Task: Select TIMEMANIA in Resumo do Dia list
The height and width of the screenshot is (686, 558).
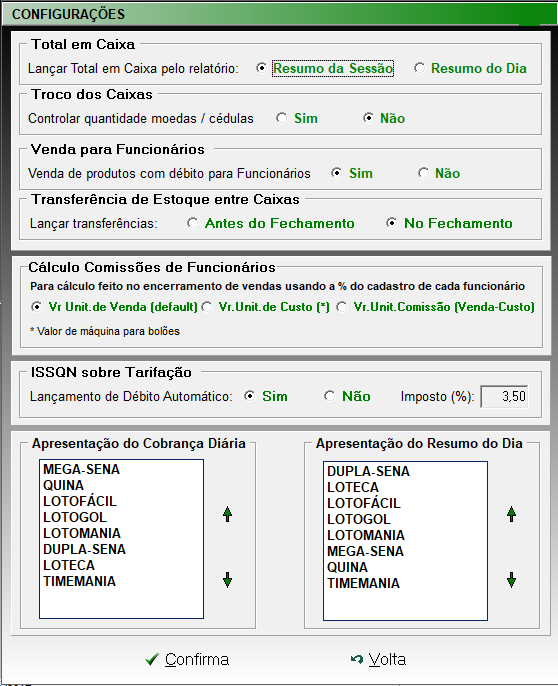Action: pyautogui.click(x=405, y=583)
